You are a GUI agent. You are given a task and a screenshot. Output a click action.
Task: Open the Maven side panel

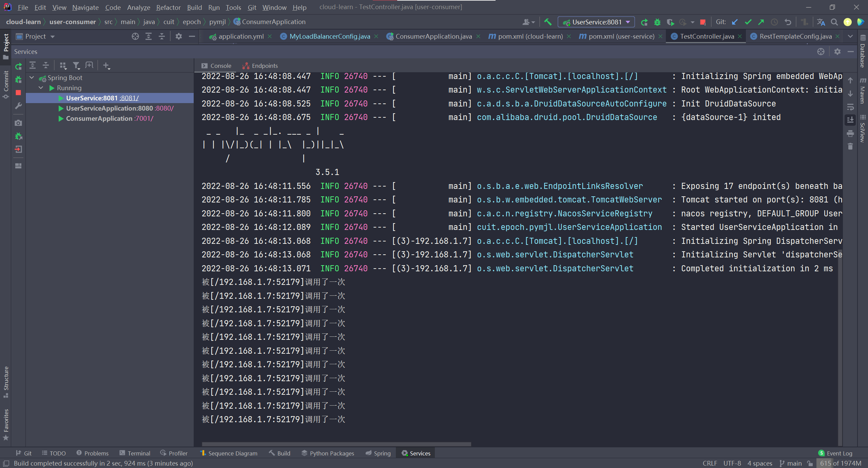coord(863,91)
